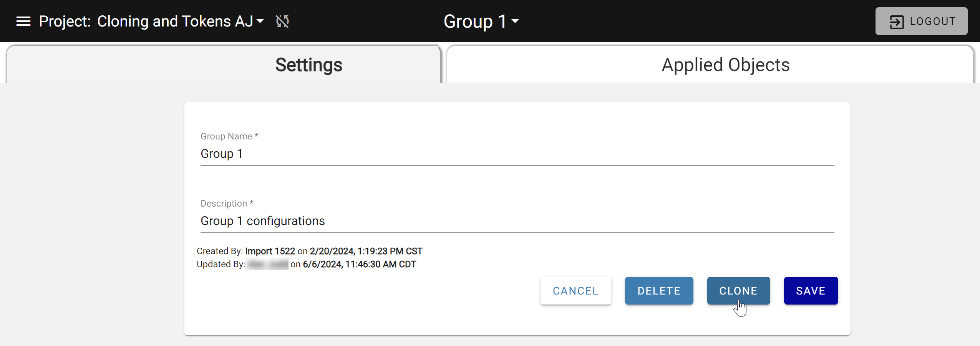Click the sync disabled arrows icon
The width and height of the screenshot is (980, 346).
[282, 22]
